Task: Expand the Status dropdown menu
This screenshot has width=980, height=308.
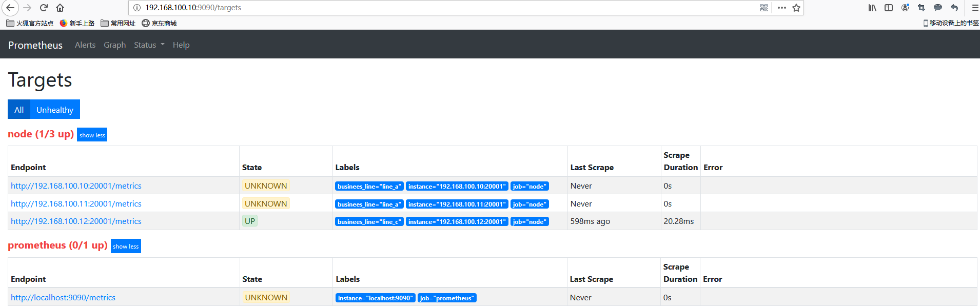Action: pyautogui.click(x=149, y=45)
